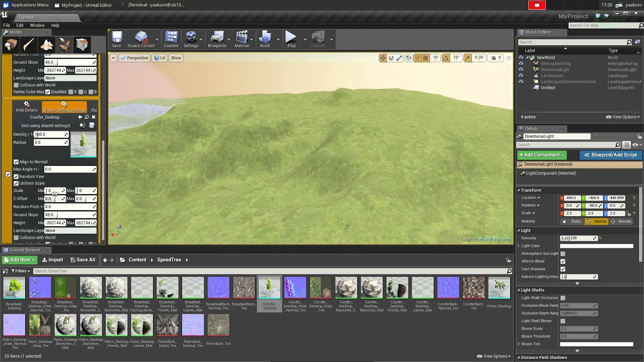This screenshot has width=644, height=362.
Task: Click the Import button
Action: click(x=52, y=260)
